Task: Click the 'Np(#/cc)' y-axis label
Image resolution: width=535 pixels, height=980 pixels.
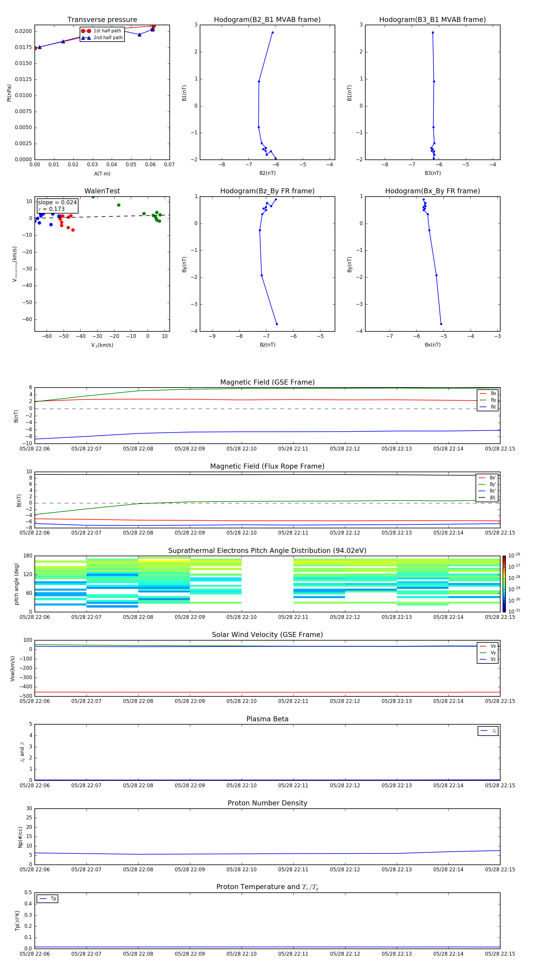Action: (20, 837)
